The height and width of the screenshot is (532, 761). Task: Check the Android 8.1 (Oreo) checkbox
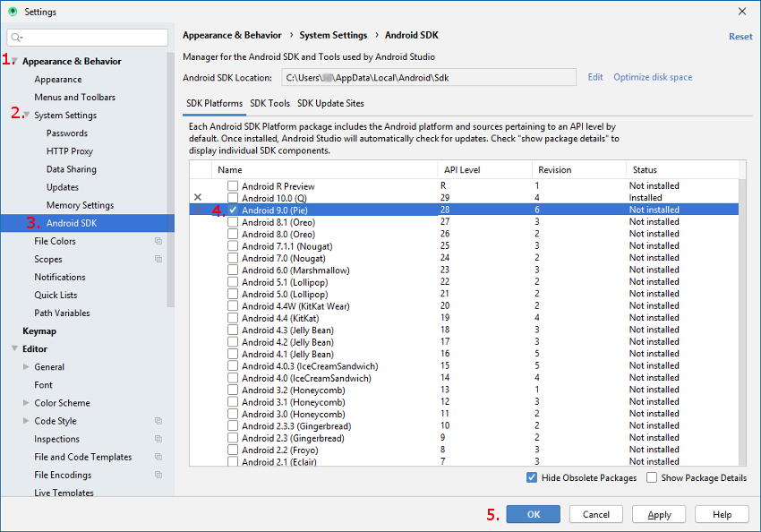pos(233,222)
